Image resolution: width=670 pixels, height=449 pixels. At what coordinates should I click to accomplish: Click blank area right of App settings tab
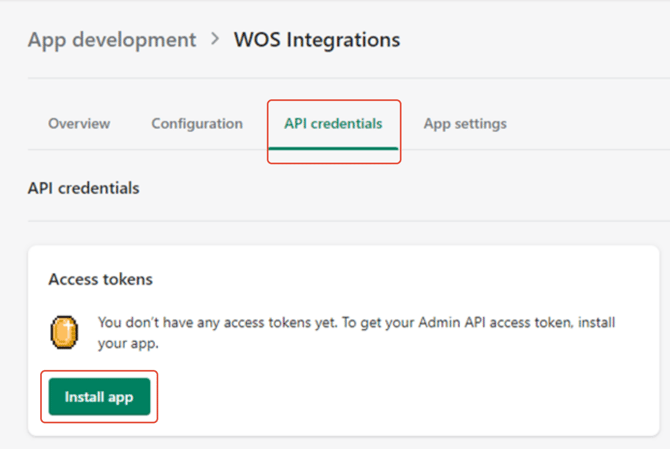point(590,124)
